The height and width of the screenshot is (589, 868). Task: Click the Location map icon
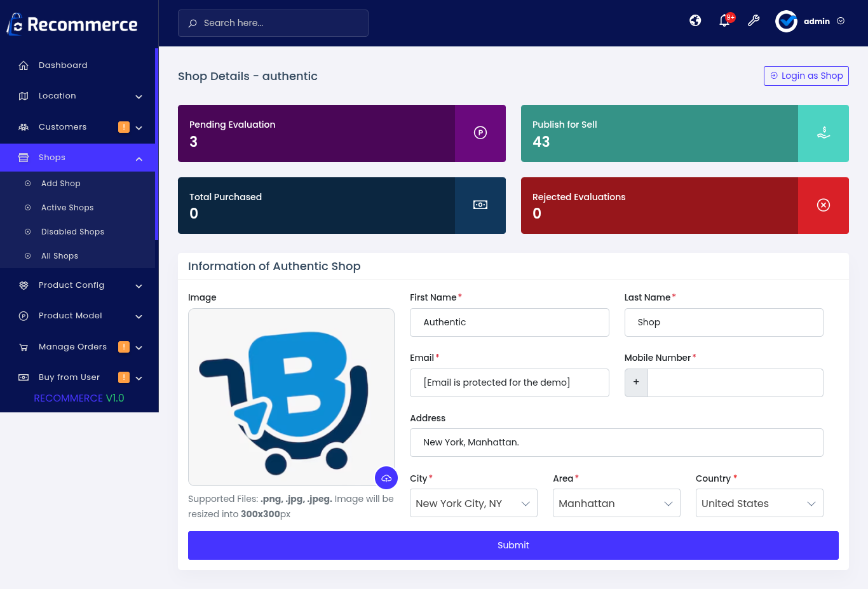point(24,96)
